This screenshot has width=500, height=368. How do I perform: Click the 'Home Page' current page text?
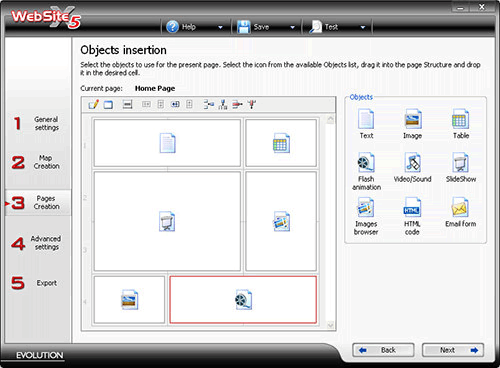coord(155,88)
